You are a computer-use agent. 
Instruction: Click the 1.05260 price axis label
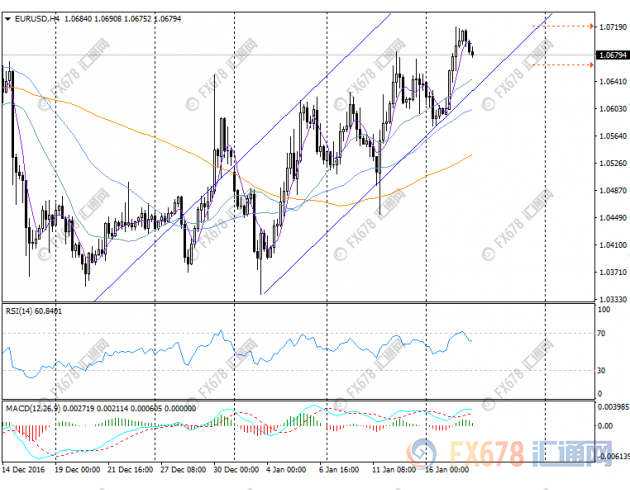point(609,163)
